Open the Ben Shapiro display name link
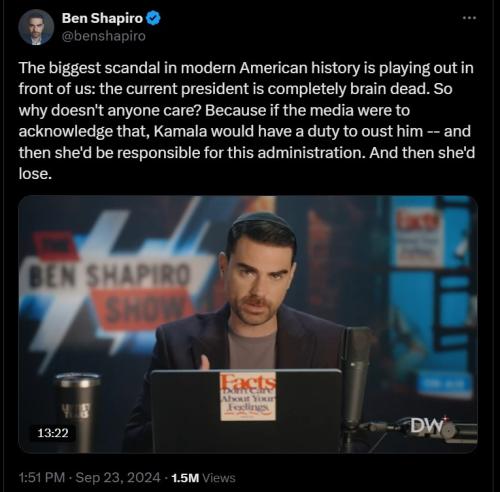 tap(102, 18)
